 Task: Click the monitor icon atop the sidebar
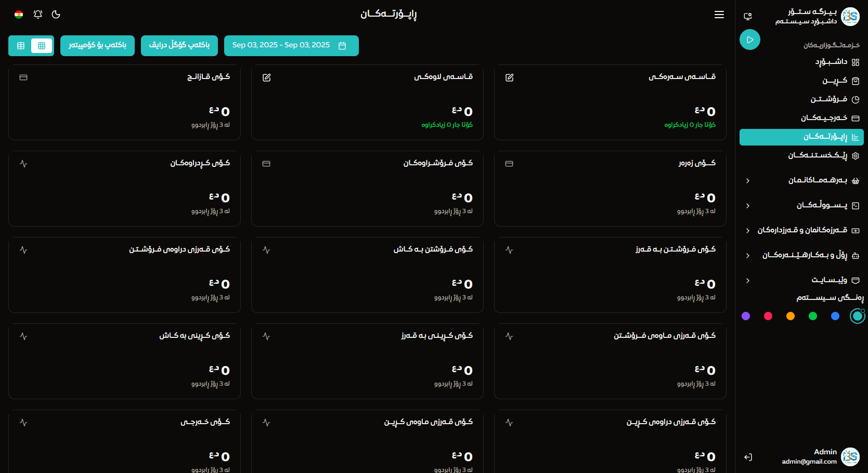click(748, 16)
